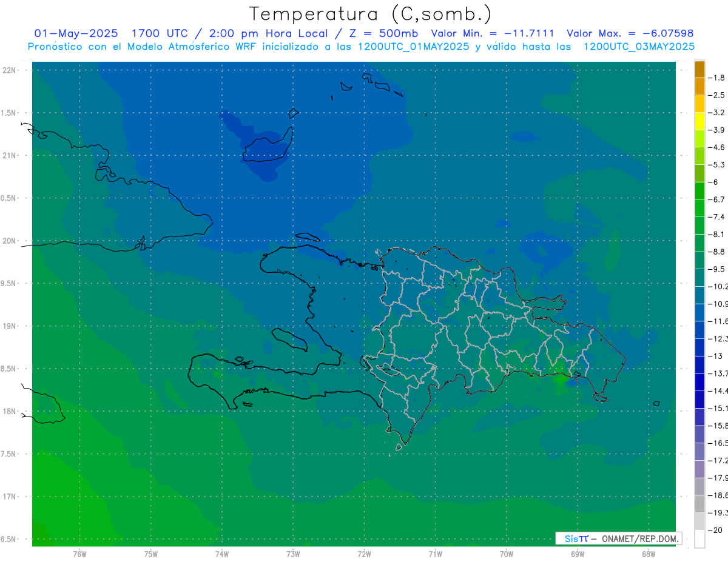This screenshot has height=562, width=728.
Task: Click the '-2.5' legend value
Action: pyautogui.click(x=716, y=95)
